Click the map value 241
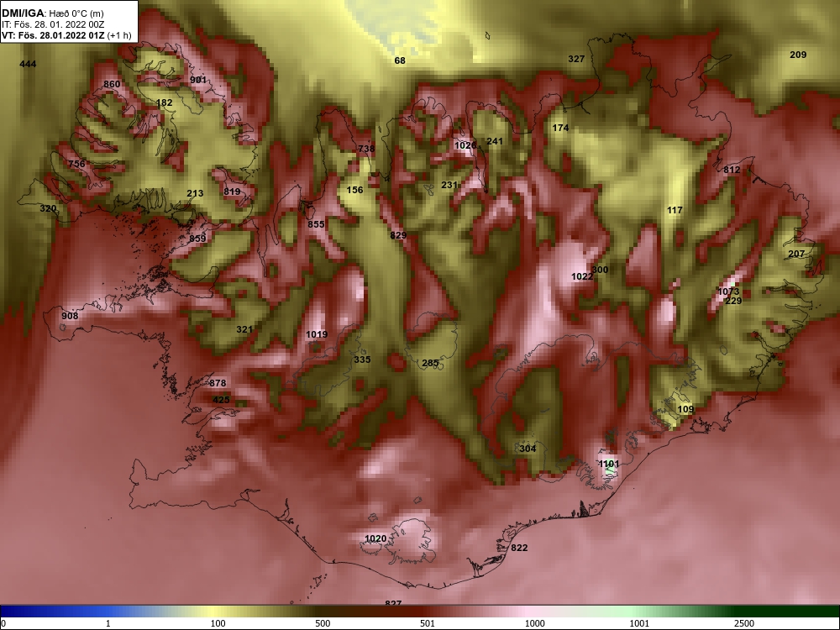This screenshot has width=840, height=630. coord(495,141)
